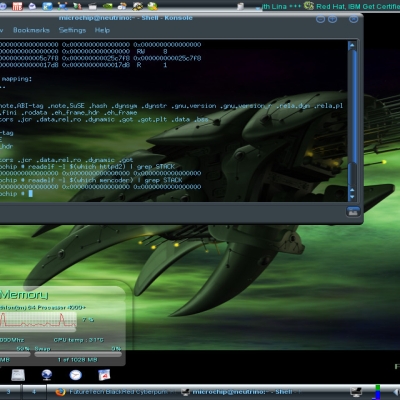Click the panel hide arrow at taskbar right end
The height and width of the screenshot is (400, 400).
pos(396,392)
